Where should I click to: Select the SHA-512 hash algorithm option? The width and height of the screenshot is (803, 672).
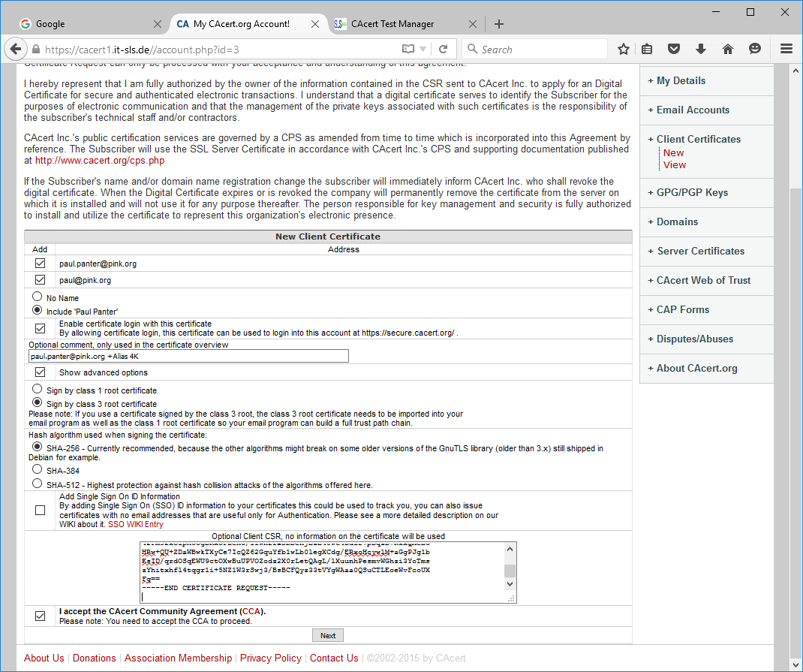pyautogui.click(x=37, y=484)
